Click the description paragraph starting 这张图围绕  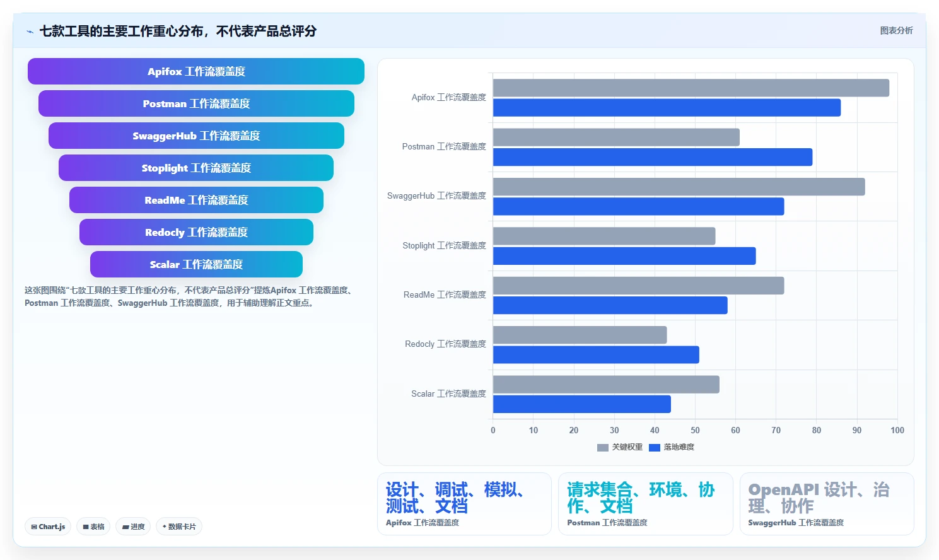pos(190,296)
